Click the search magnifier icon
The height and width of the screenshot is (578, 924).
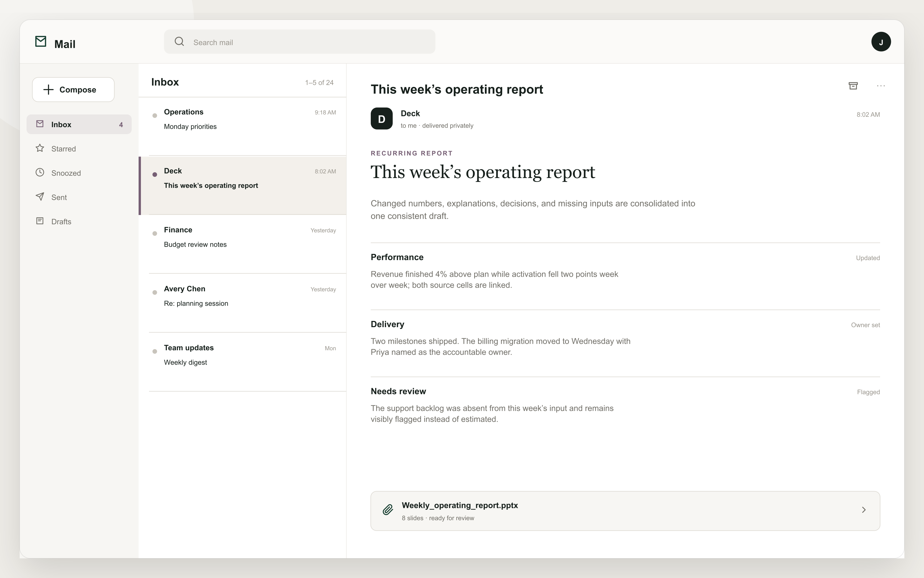179,41
